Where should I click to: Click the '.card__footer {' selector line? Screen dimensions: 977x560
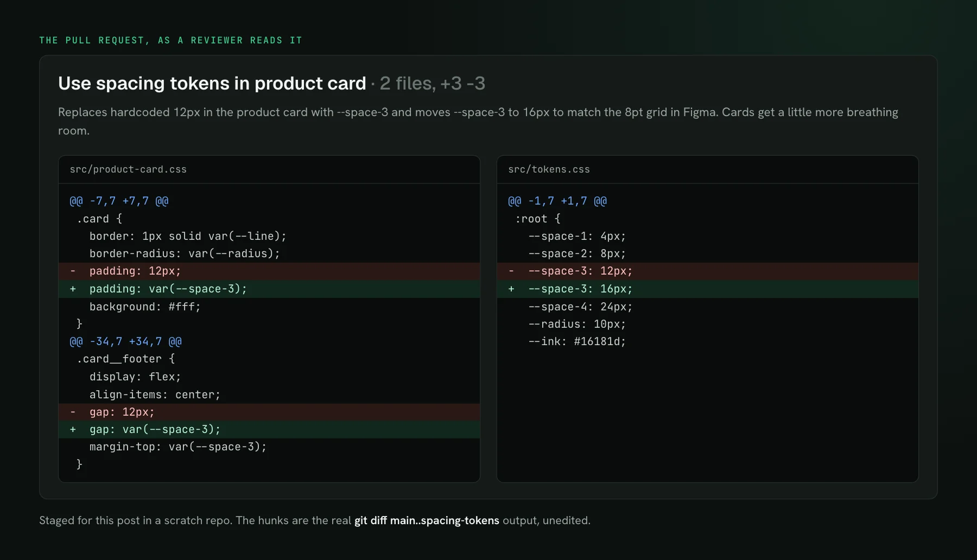[x=126, y=359]
